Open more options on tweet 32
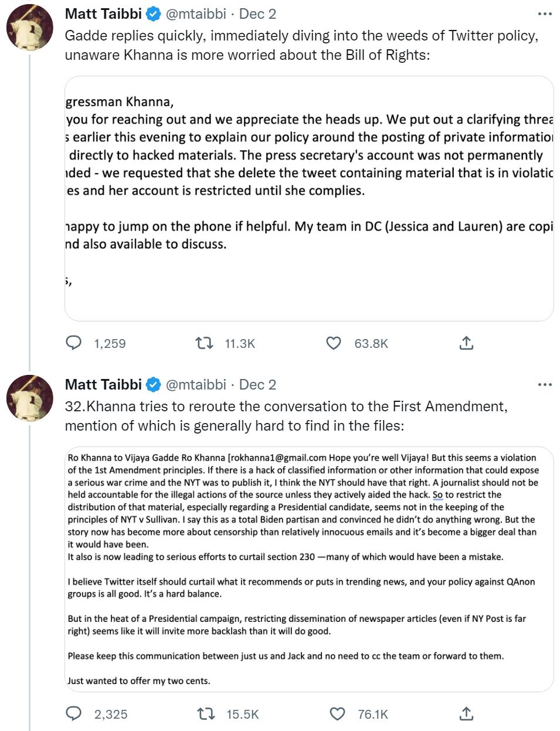This screenshot has height=731, width=560. pyautogui.click(x=545, y=384)
